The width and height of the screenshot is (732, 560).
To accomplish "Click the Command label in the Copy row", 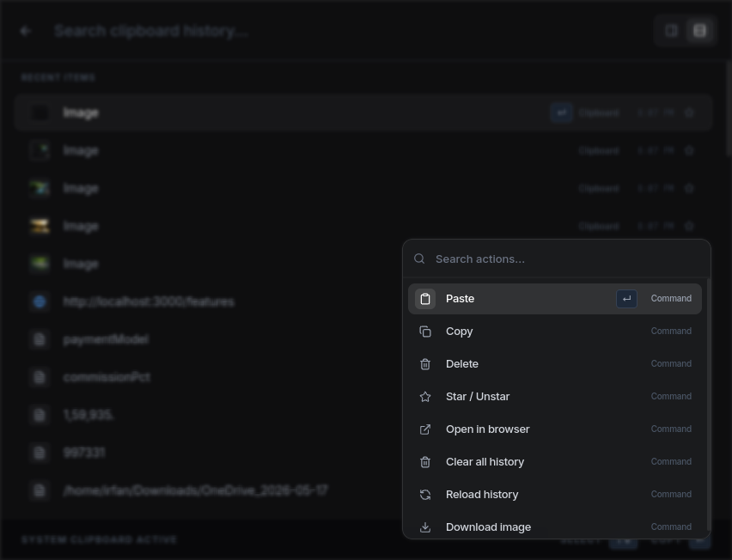I will 671,332.
